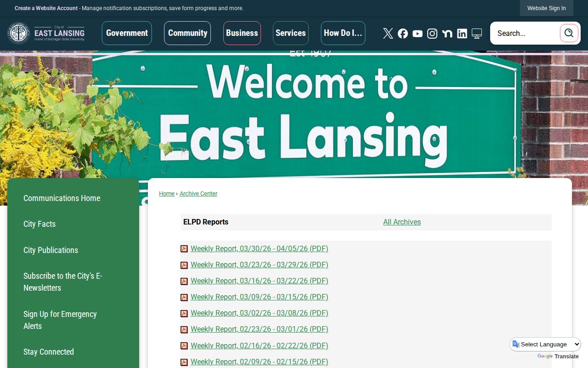Open the Select Language dropdown
The height and width of the screenshot is (368, 588).
pos(545,344)
